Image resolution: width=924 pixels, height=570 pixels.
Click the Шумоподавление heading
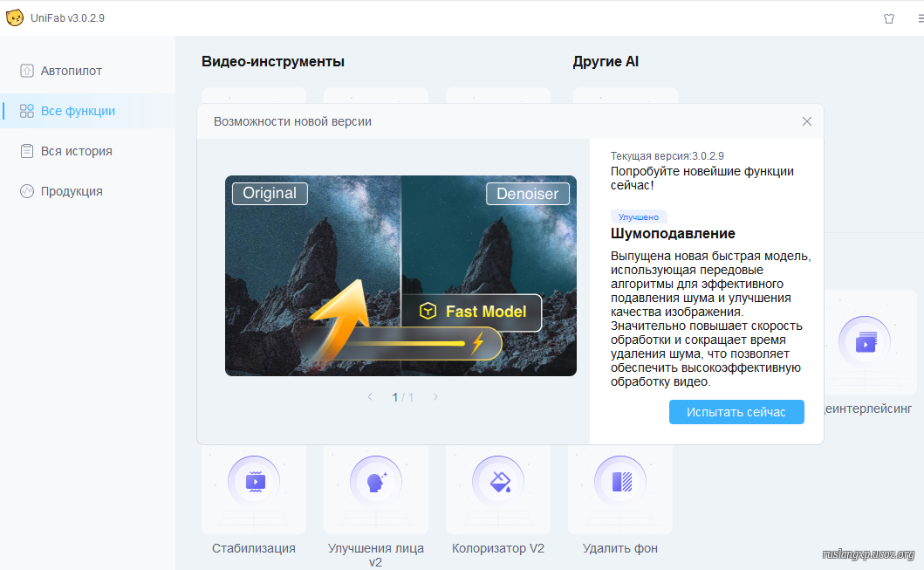673,234
